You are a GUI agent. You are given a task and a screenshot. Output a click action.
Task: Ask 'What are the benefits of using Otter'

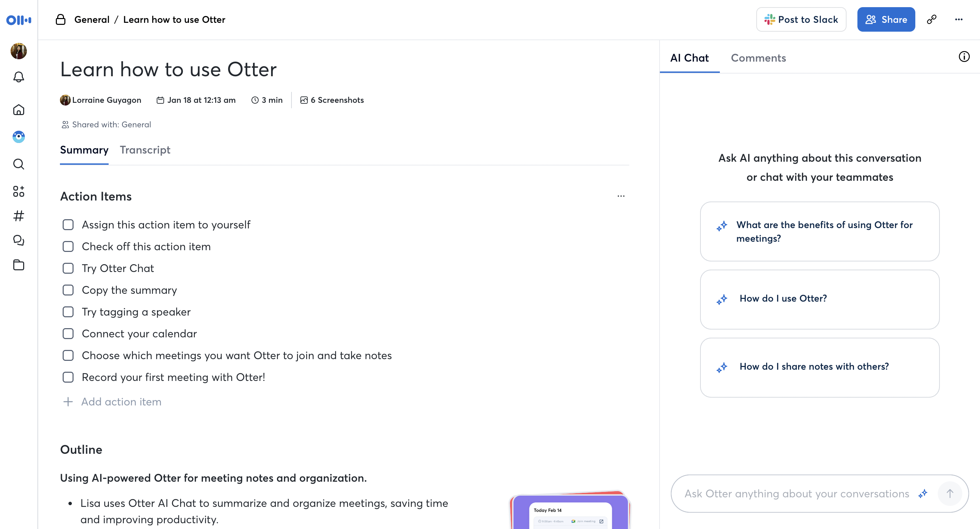click(x=820, y=231)
